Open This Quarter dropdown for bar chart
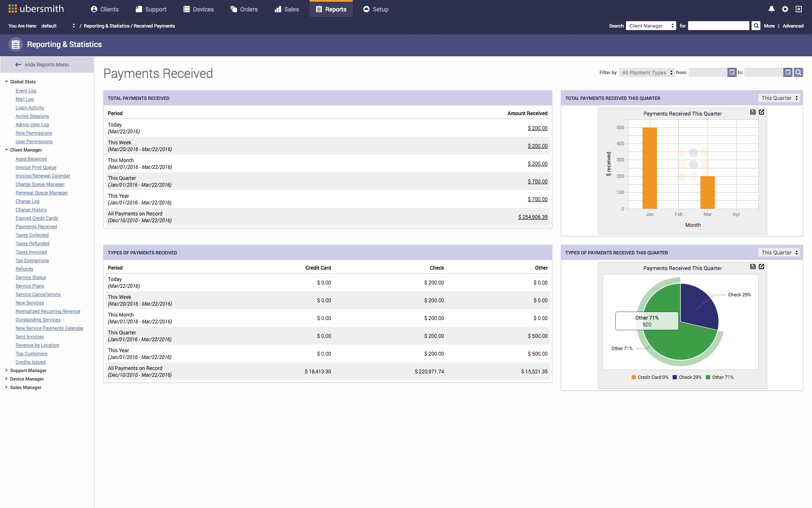This screenshot has width=812, height=508. (779, 98)
